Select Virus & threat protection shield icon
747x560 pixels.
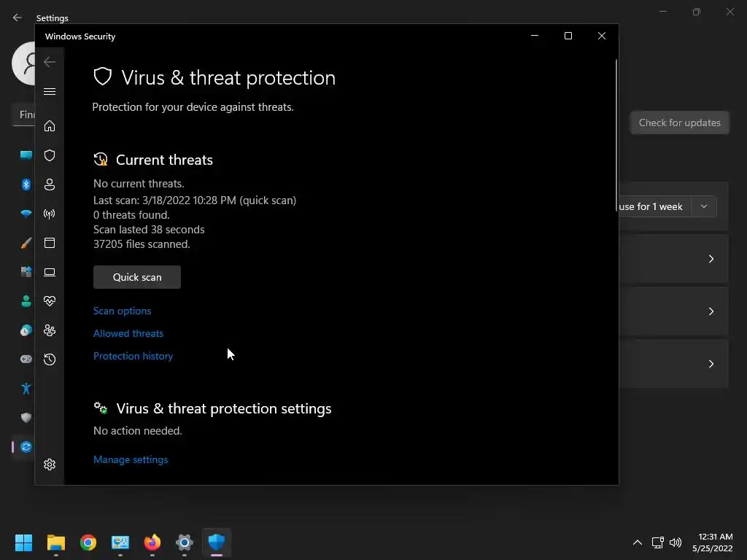[50, 155]
